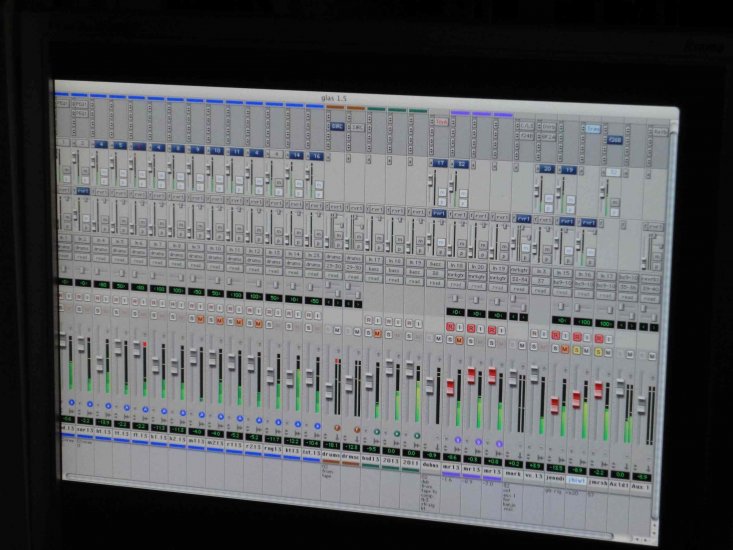
Task: Select the highlighted jbrwt track name
Action: coord(576,480)
